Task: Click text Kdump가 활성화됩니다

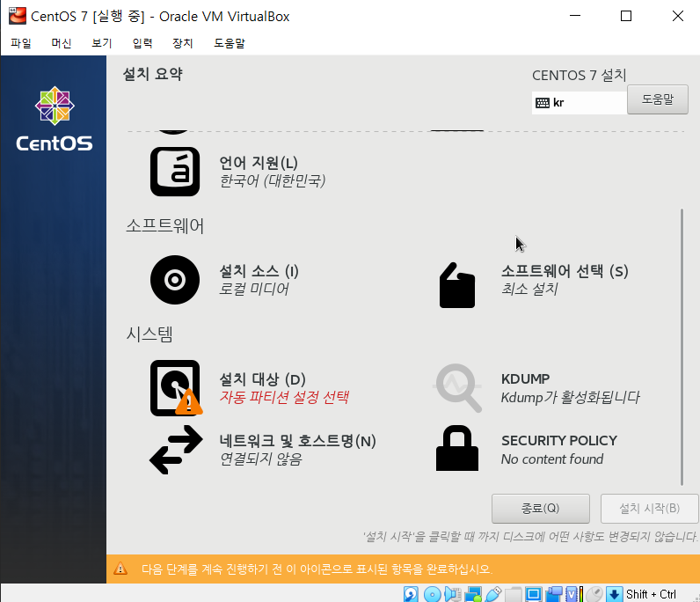Action: click(571, 397)
